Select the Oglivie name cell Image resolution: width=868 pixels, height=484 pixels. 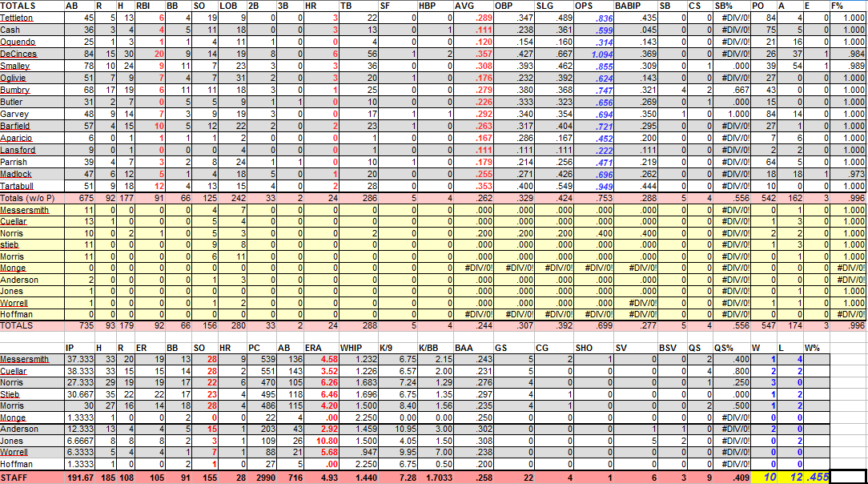32,78
